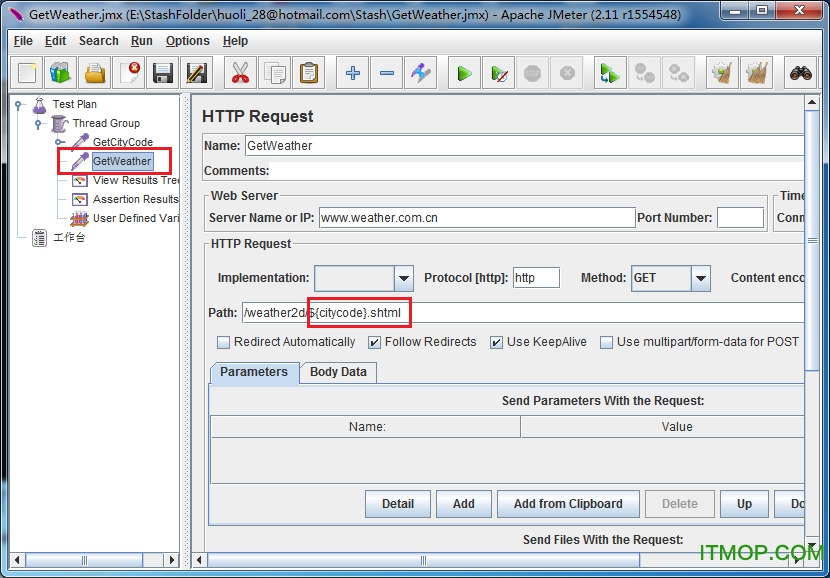The image size is (830, 578).
Task: Click the Remove minus toolbar icon
Action: (x=387, y=73)
